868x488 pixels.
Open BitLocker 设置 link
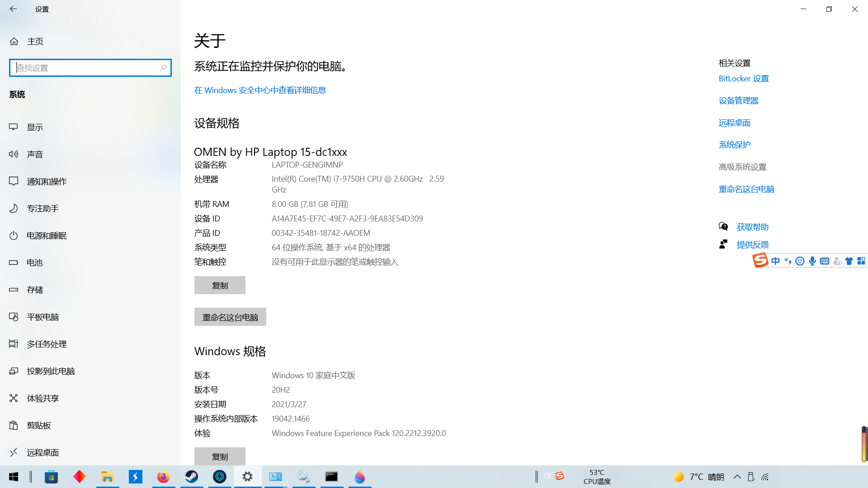[744, 79]
